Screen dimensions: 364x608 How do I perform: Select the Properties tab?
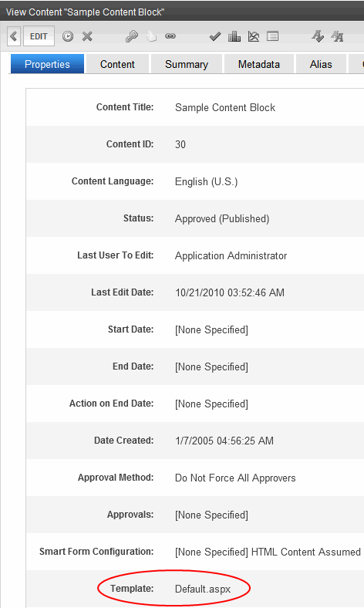click(47, 64)
